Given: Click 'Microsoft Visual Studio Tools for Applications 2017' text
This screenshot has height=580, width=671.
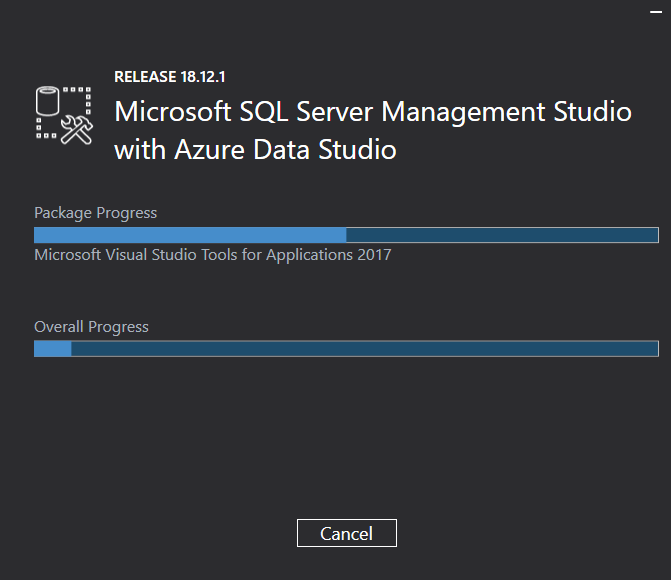Looking at the screenshot, I should 213,255.
